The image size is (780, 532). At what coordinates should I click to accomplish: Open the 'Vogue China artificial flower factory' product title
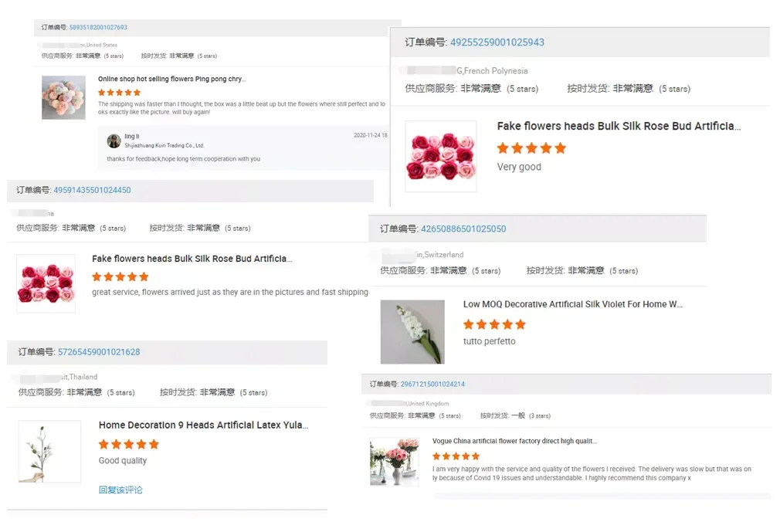[x=514, y=441]
